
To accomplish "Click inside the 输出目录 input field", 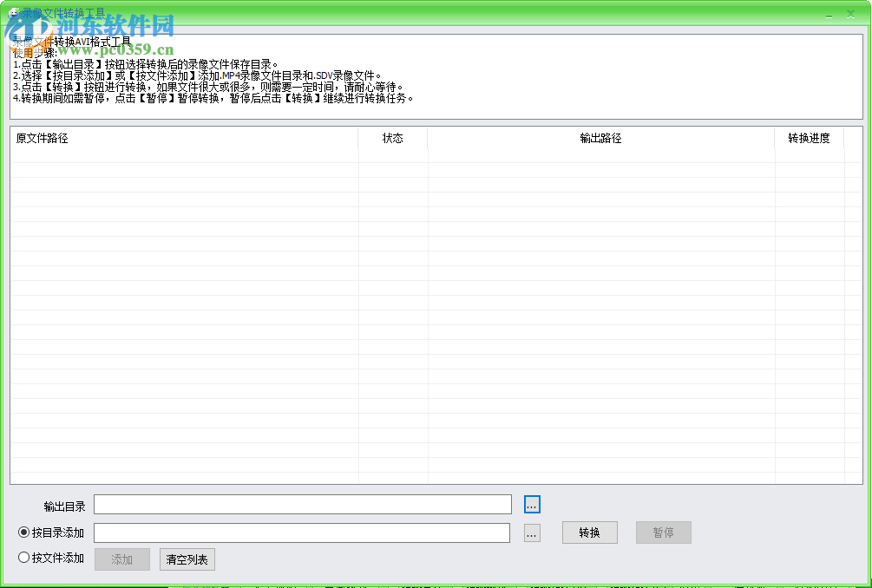I will pyautogui.click(x=303, y=504).
